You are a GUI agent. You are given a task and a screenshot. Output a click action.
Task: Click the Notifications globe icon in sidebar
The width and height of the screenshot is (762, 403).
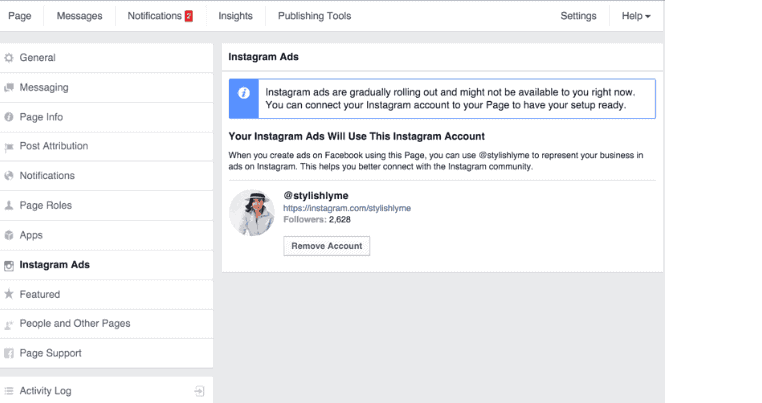click(9, 176)
